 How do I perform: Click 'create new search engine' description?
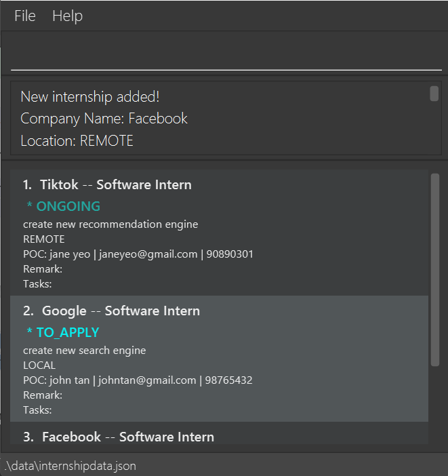(84, 351)
